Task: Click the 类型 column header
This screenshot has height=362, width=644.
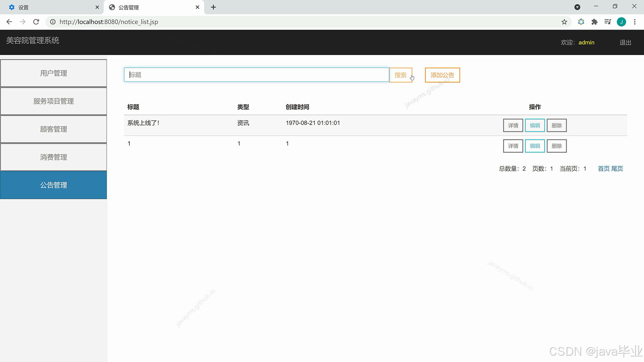Action: [x=243, y=107]
